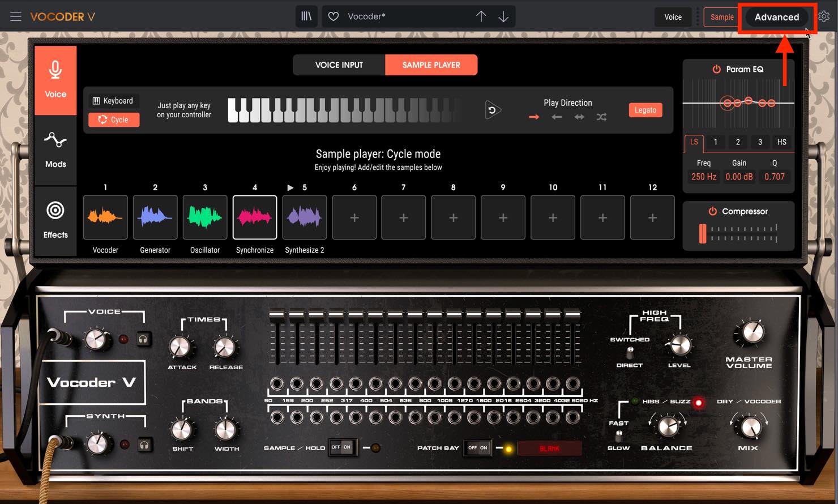This screenshot has height=504, width=838.
Task: Select the HS EQ band tab
Action: point(782,142)
